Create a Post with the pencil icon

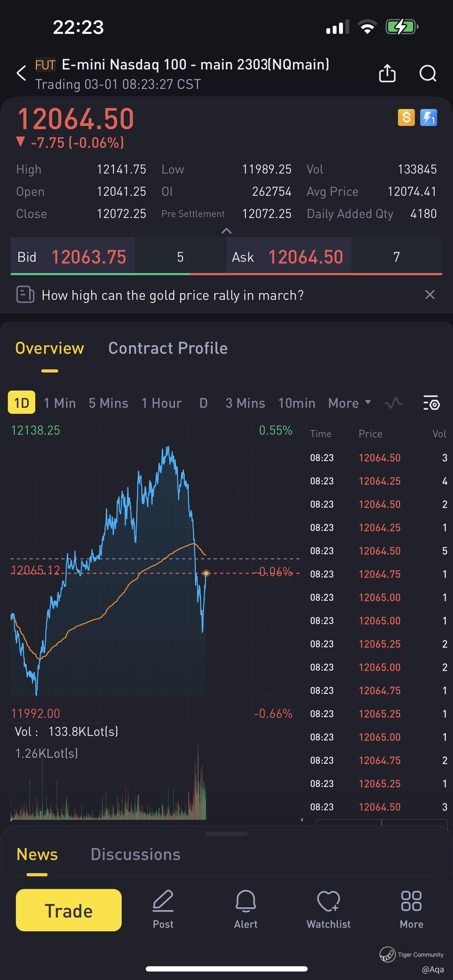(163, 909)
